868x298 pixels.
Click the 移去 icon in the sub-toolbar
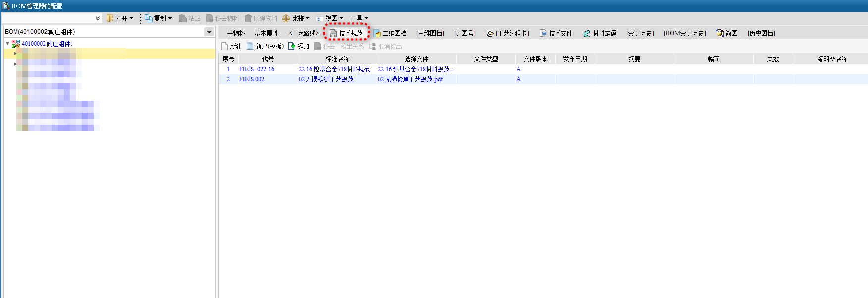point(318,46)
